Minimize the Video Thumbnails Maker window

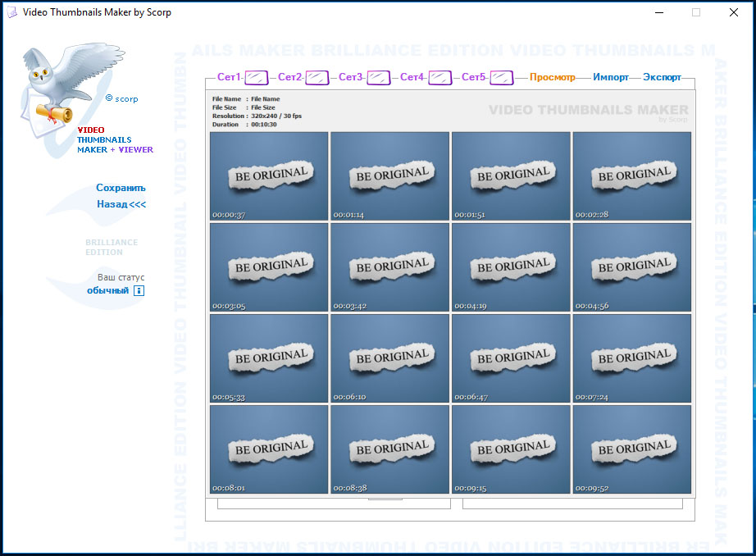[x=659, y=12]
